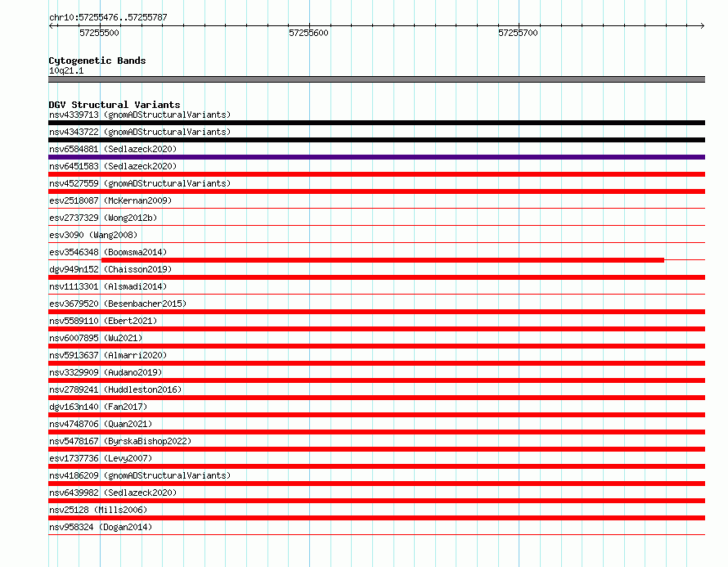Viewport: 728px width, 567px height.
Task: Click nsv6439982 Sedlazeck2020 label
Action: tap(113, 493)
